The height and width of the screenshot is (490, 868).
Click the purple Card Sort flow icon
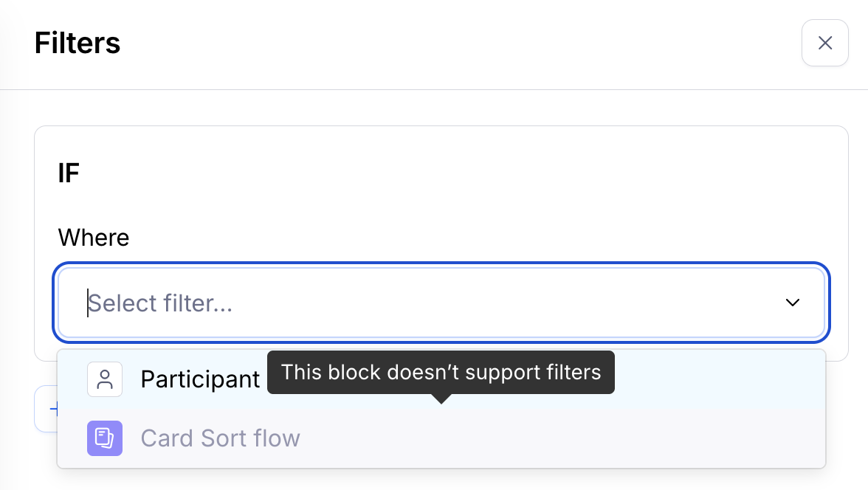105,438
